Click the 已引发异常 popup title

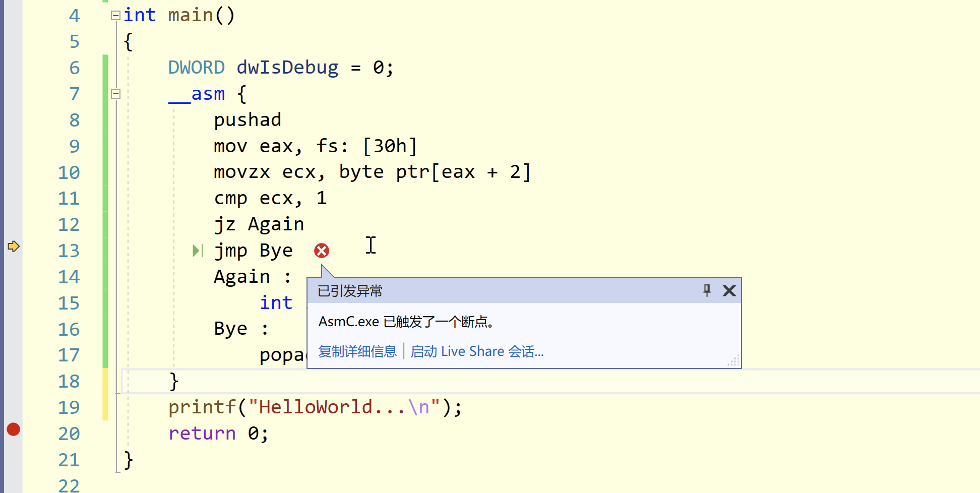(x=350, y=291)
